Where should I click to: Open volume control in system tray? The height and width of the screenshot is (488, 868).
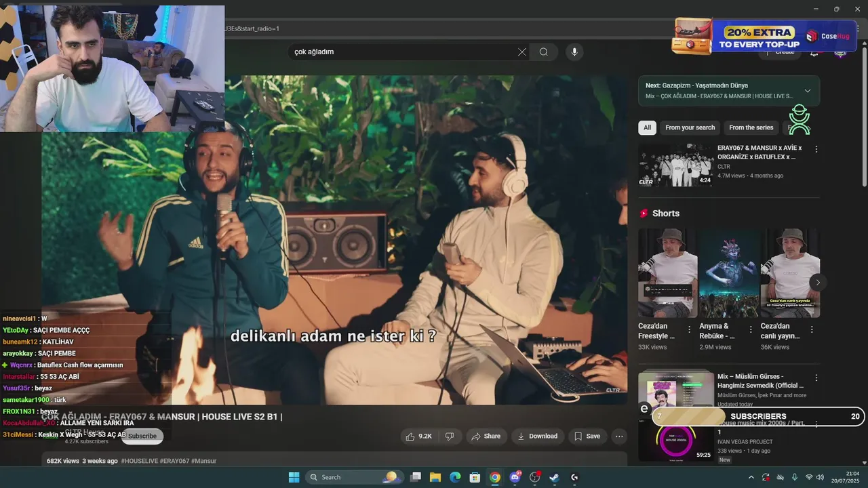820,477
